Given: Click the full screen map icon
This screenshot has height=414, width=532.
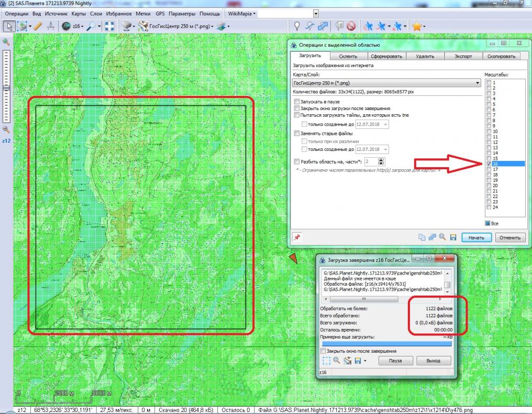Looking at the screenshot, I should click(109, 26).
